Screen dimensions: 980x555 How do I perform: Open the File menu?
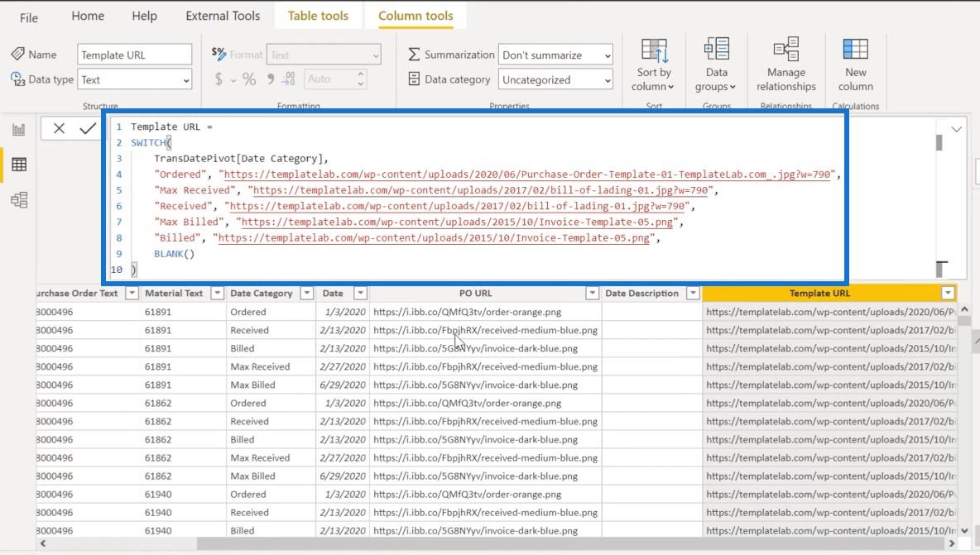tap(29, 17)
